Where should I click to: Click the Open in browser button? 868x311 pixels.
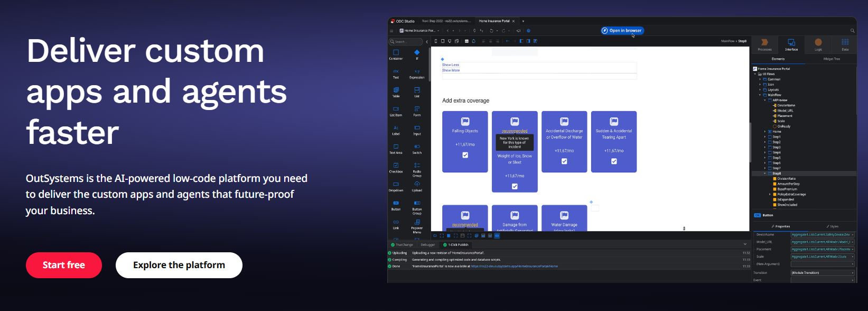(622, 31)
